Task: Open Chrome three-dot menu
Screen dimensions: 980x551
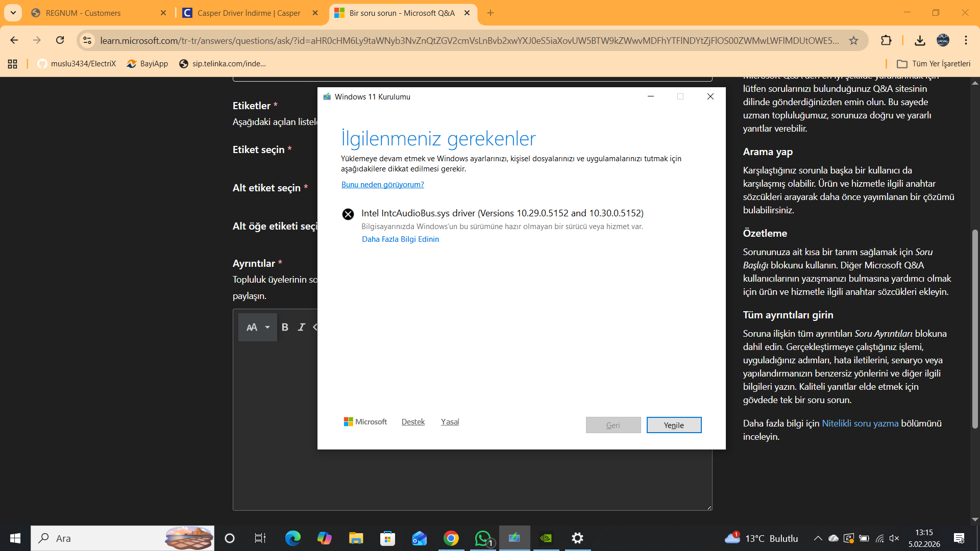Action: tap(966, 40)
